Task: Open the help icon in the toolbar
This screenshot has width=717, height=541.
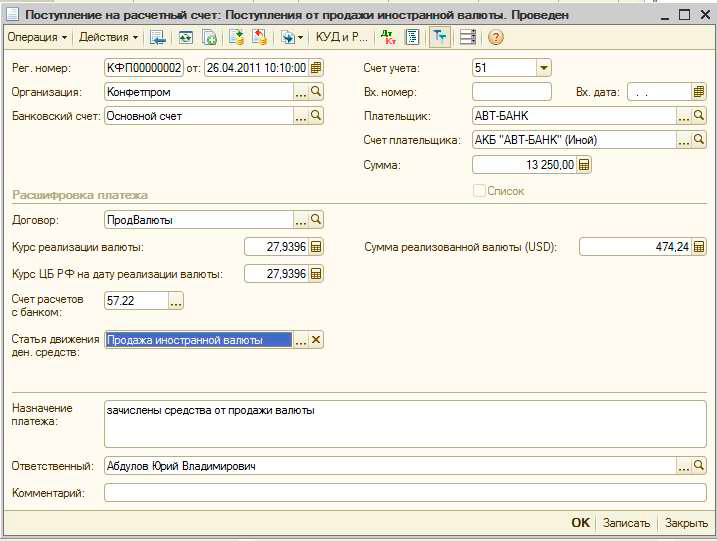Action: pyautogui.click(x=495, y=37)
